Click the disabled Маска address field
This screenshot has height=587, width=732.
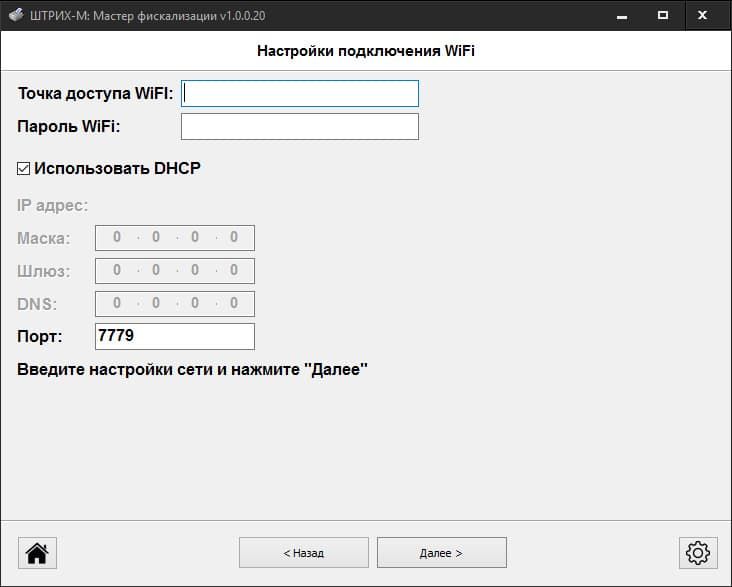[x=175, y=238]
